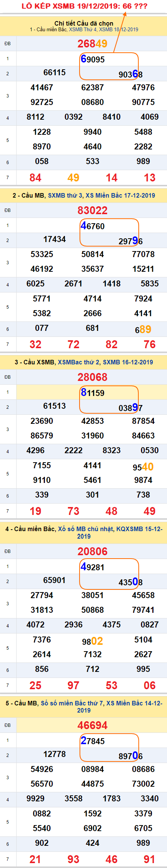Screen dimensions: 167x868
Task: Select second prize number 61513
Action: coord(55,406)
